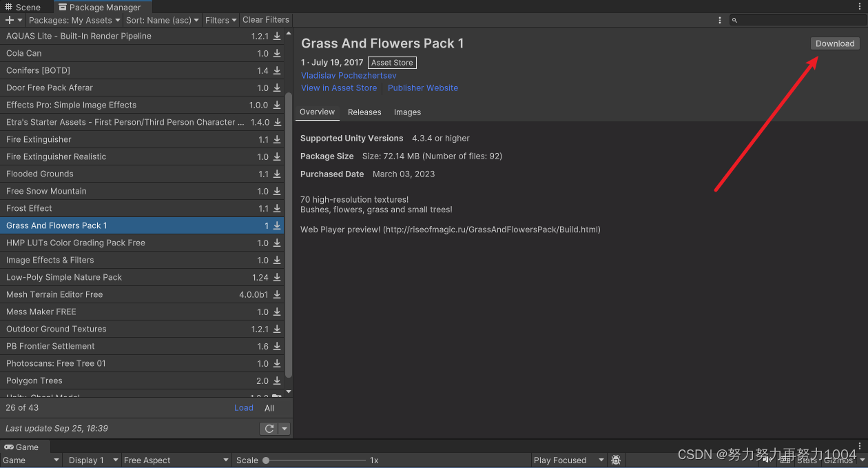This screenshot has width=868, height=468.
Task: Click download icon for Polygon Trees
Action: [x=277, y=380]
